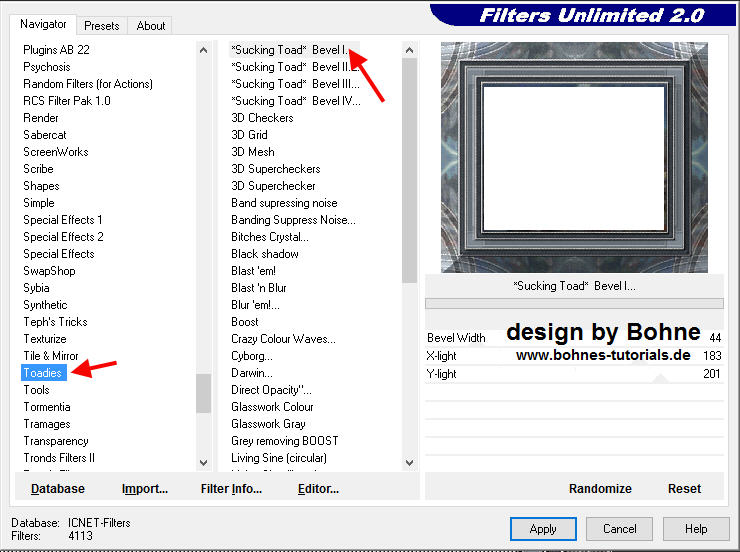The image size is (740, 552).
Task: Open Help for Filters Unlimited
Action: tap(696, 529)
